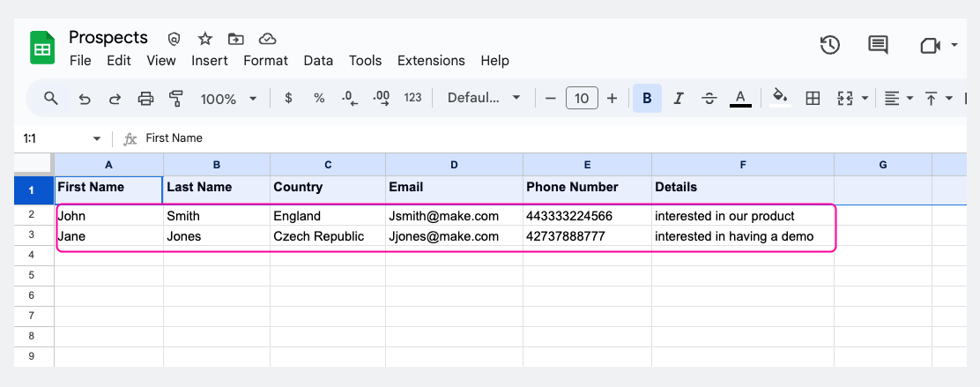The height and width of the screenshot is (387, 980).
Task: Star the Prospects spreadsheet
Action: [x=205, y=40]
